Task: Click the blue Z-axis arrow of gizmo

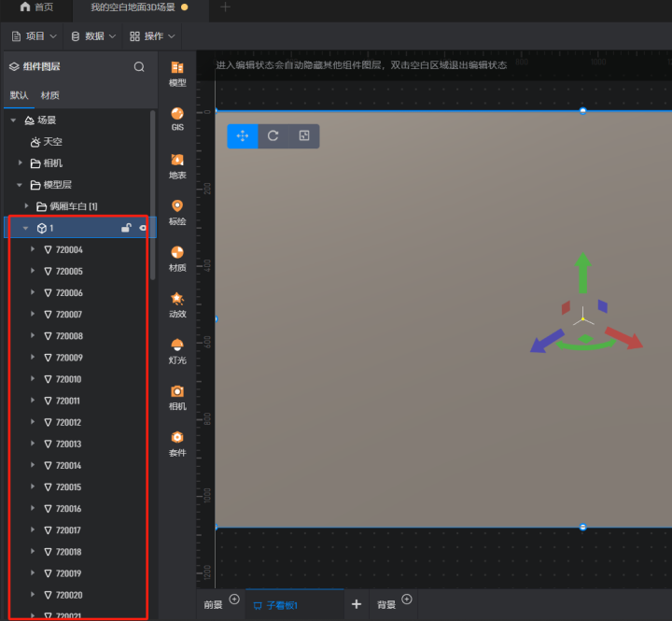Action: pyautogui.click(x=547, y=342)
